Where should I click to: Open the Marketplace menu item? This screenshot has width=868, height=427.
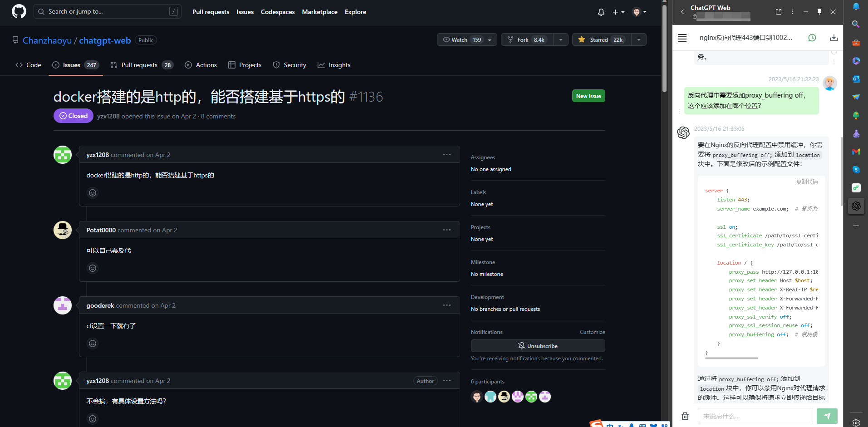click(319, 12)
